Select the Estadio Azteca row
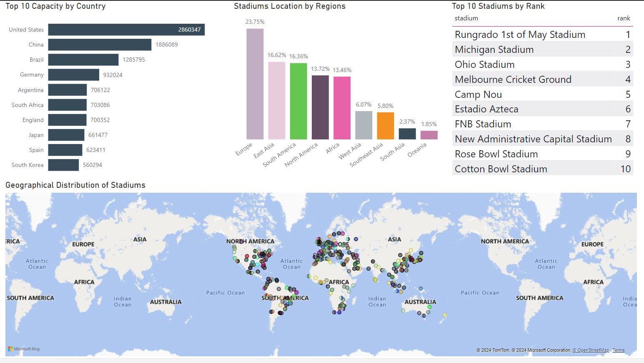This screenshot has width=644, height=363. (543, 109)
